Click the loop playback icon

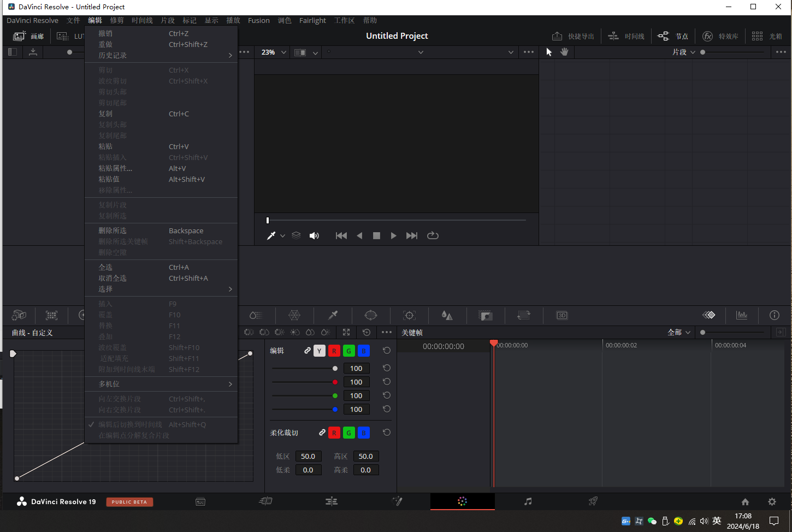click(433, 235)
